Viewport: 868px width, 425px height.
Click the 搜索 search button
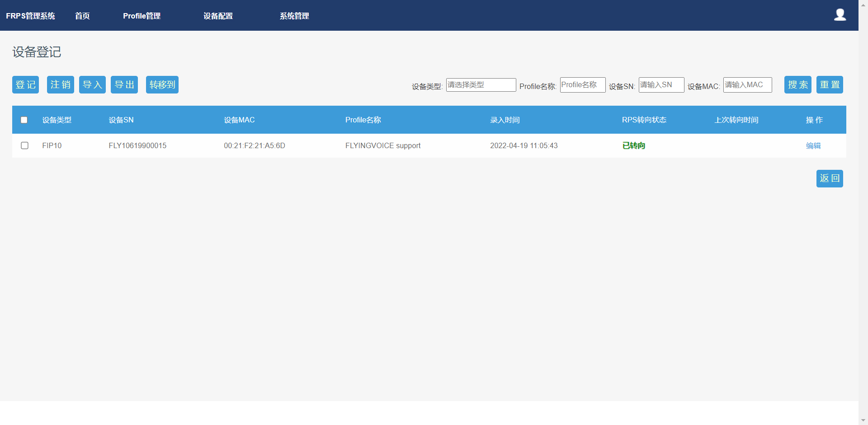[x=797, y=85]
